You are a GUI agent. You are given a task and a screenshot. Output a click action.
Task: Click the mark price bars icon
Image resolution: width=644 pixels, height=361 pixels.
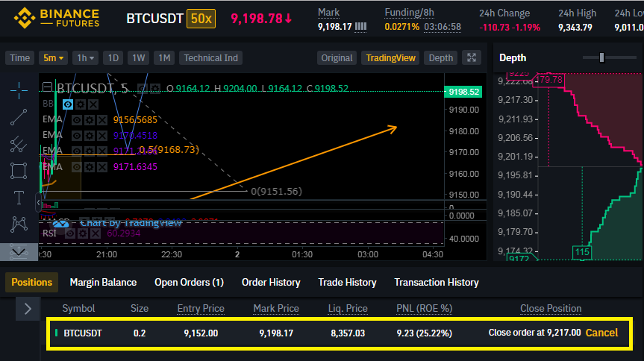coord(360,27)
